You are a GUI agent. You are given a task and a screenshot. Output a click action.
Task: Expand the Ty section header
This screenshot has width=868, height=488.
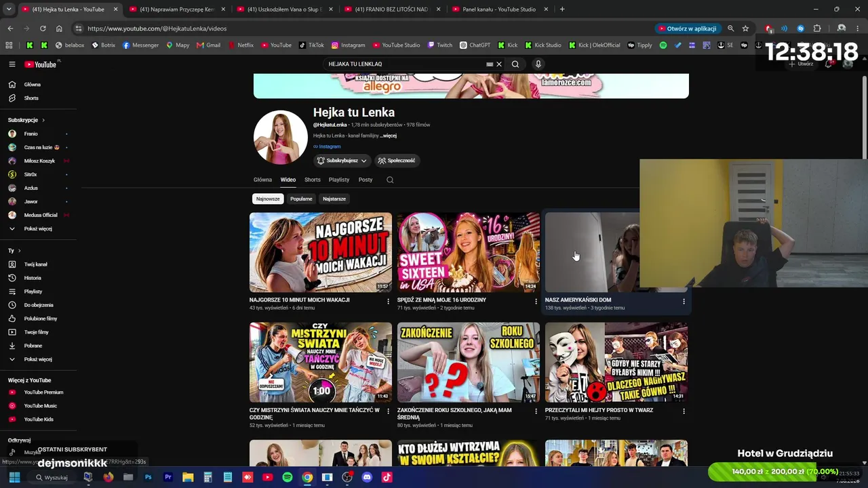tap(14, 251)
